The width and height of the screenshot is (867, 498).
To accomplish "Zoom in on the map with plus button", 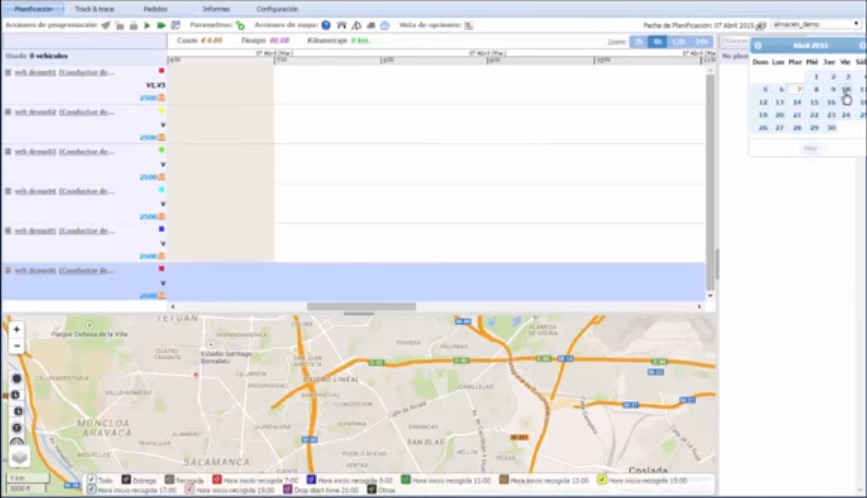I will pos(16,329).
